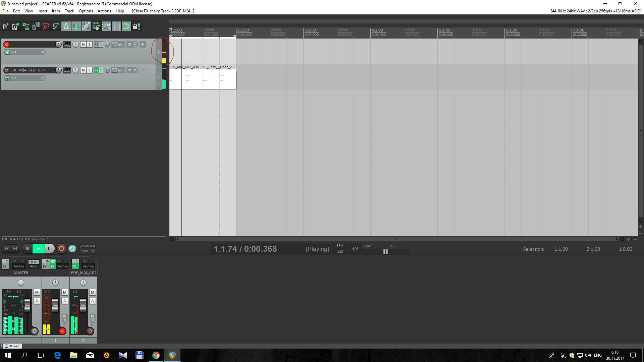Toggle the metronome icon in toolbar
This screenshot has width=644, height=362.
pos(66,26)
